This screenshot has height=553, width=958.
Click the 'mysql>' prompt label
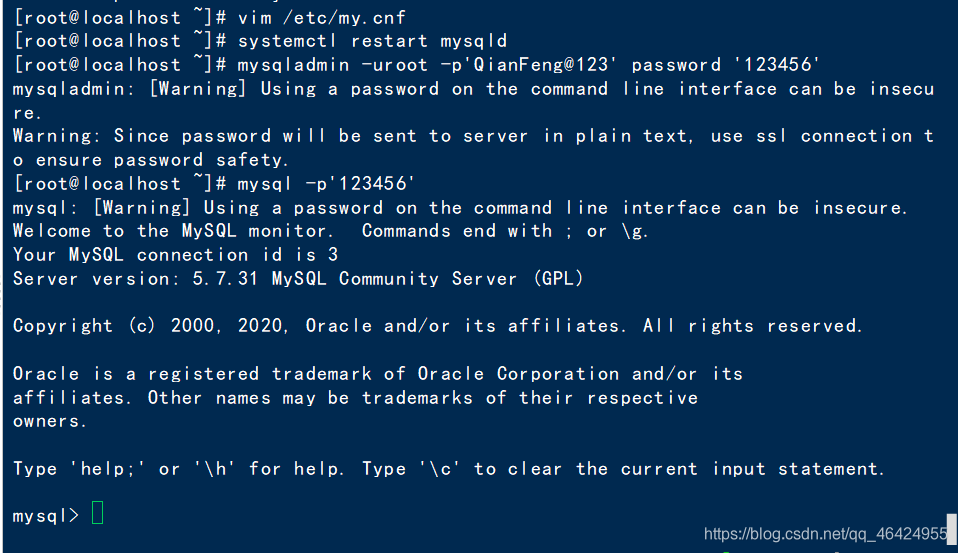[x=46, y=516]
